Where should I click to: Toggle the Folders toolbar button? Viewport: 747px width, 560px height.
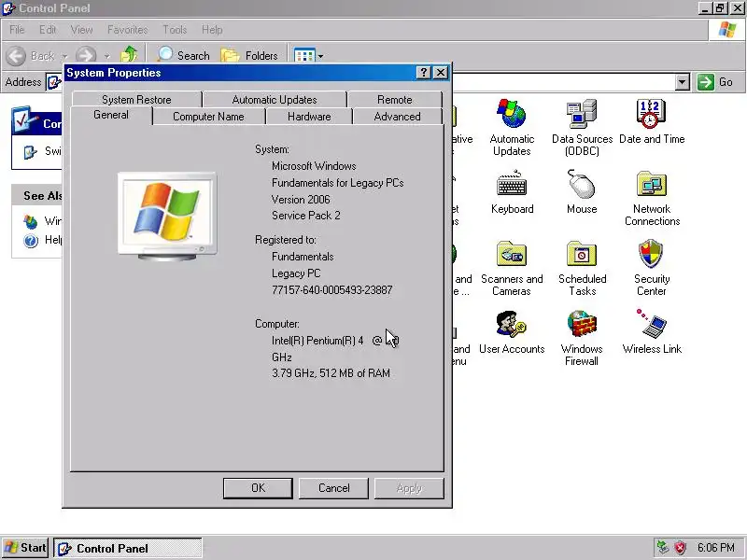point(249,56)
